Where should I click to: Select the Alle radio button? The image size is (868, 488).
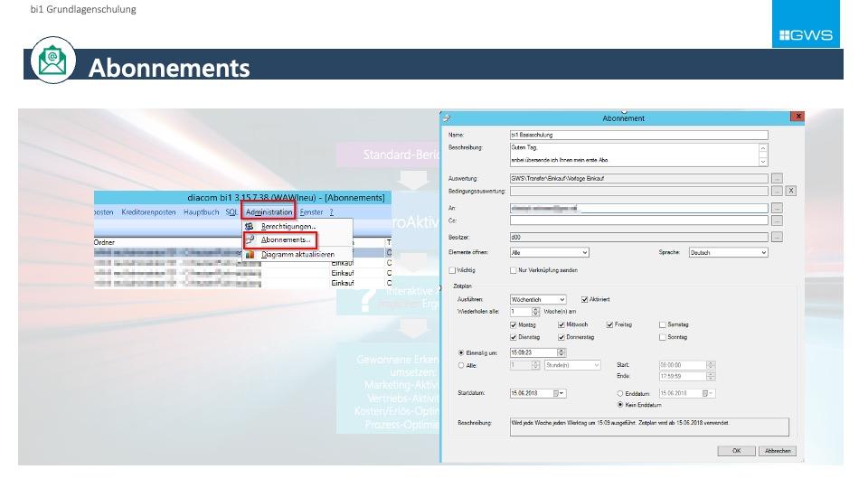pyautogui.click(x=461, y=365)
